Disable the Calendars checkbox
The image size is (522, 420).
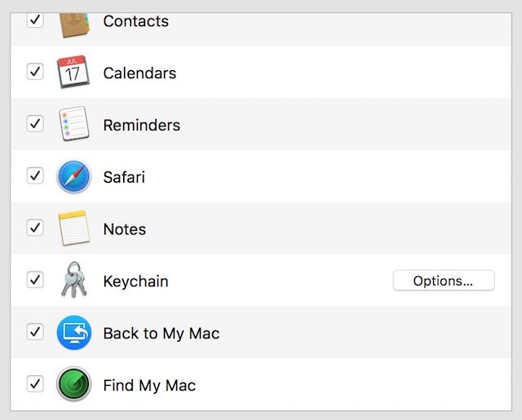35,72
